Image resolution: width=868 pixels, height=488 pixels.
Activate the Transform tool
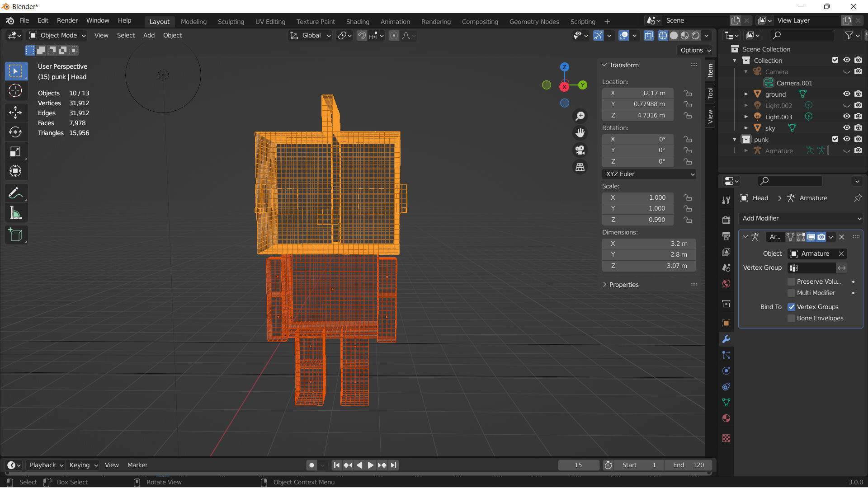[15, 171]
